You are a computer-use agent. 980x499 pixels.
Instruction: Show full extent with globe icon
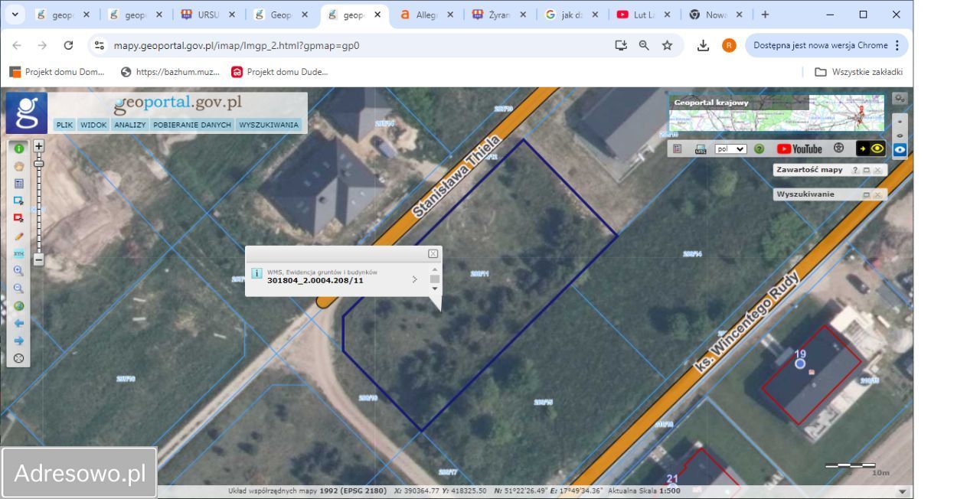[x=19, y=306]
